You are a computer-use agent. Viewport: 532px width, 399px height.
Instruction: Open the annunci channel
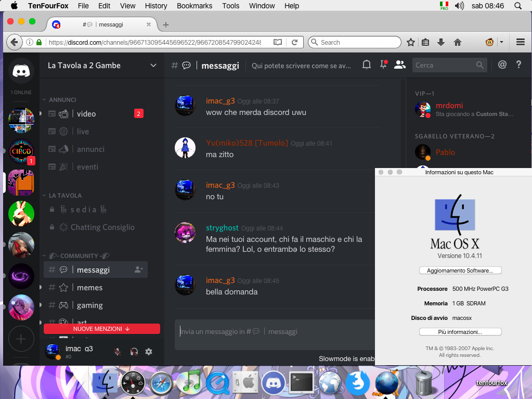click(x=96, y=149)
